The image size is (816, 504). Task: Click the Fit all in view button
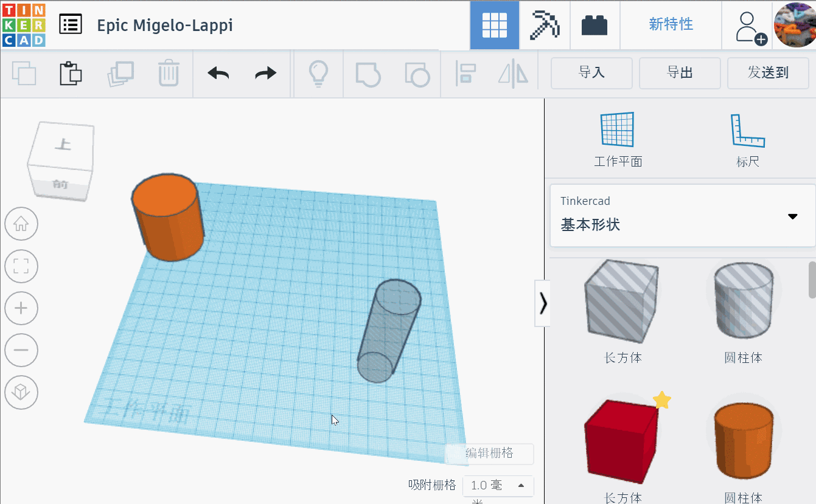(x=21, y=266)
